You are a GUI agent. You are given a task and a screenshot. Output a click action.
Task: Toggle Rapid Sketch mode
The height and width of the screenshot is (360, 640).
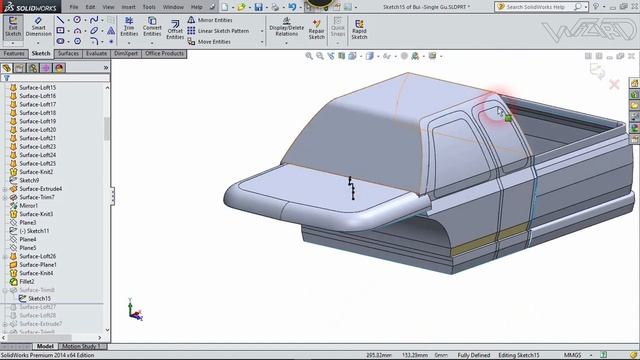tap(359, 29)
